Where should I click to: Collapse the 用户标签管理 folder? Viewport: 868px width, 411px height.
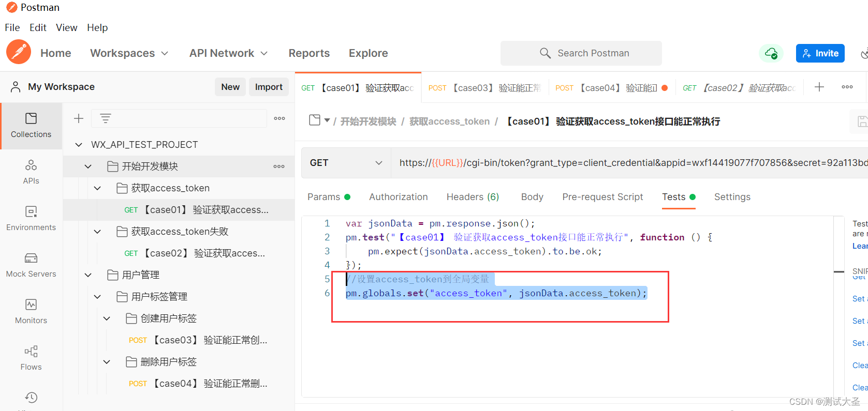pos(97,297)
